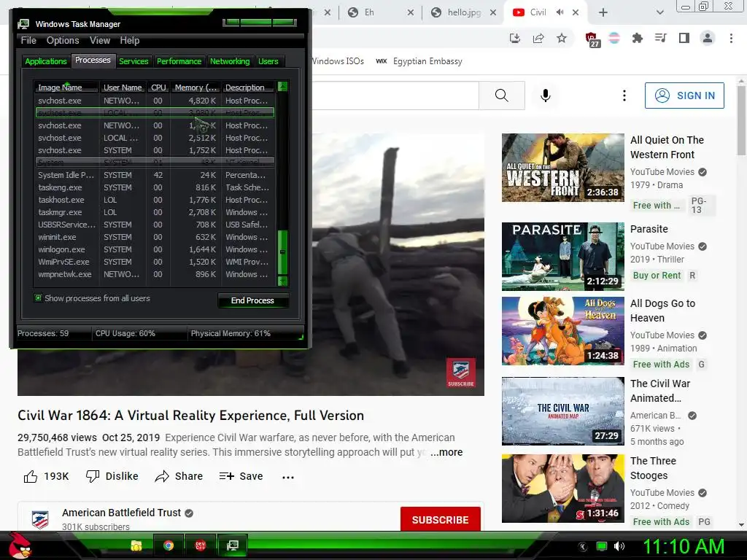Bookmark this page with the star icon
The image size is (747, 560).
pos(562,38)
